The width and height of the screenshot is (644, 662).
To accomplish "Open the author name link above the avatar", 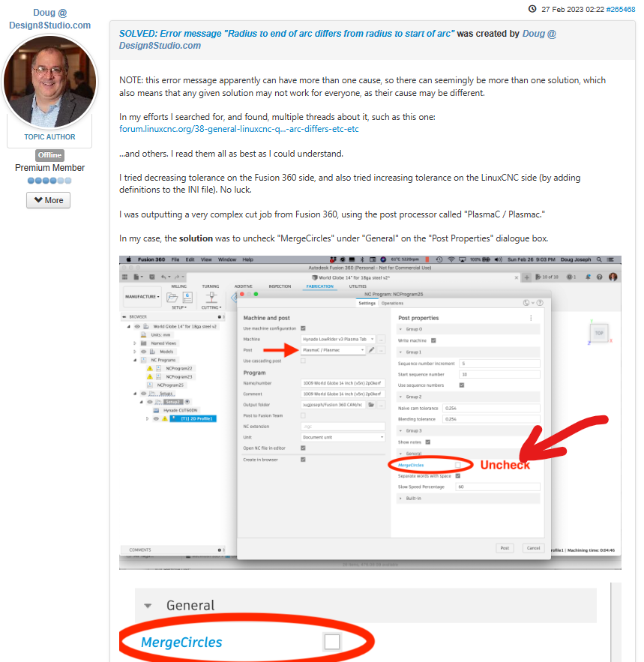I will pyautogui.click(x=49, y=19).
